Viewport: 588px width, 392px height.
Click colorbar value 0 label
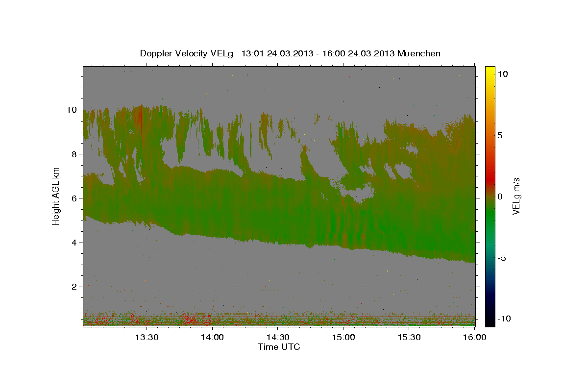pos(500,196)
